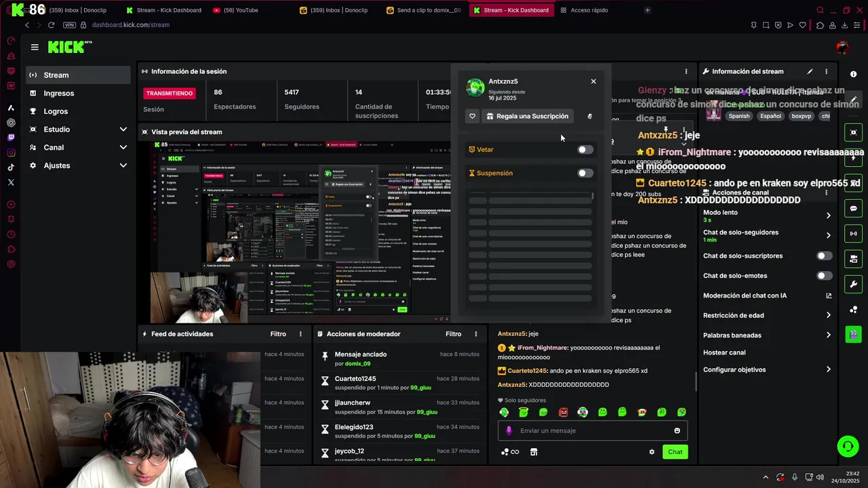868x488 pixels.
Task: Open the clock and date in the taskbar
Action: [845, 477]
